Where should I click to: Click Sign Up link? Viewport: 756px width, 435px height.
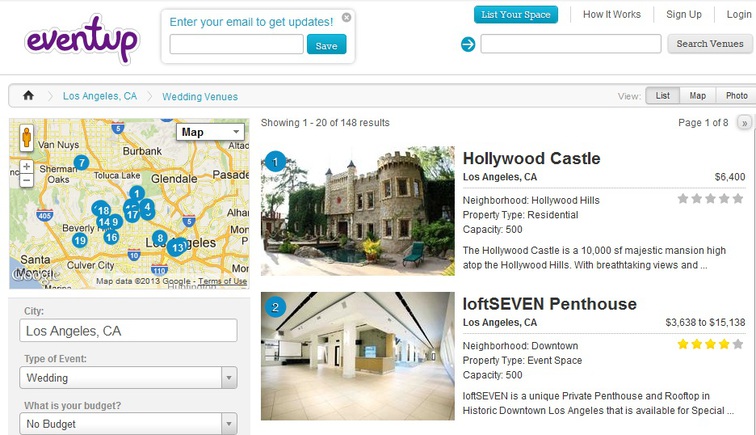pos(684,14)
